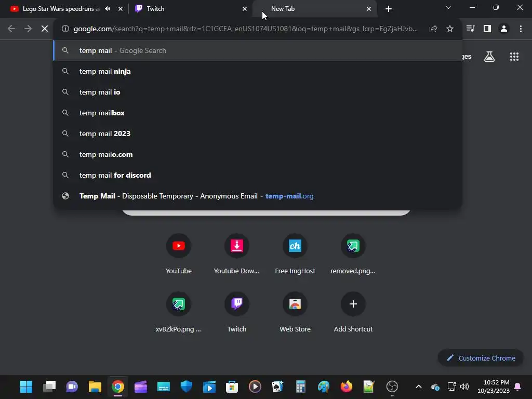Open Chrome three-dot menu
The image size is (532, 399).
(x=521, y=29)
